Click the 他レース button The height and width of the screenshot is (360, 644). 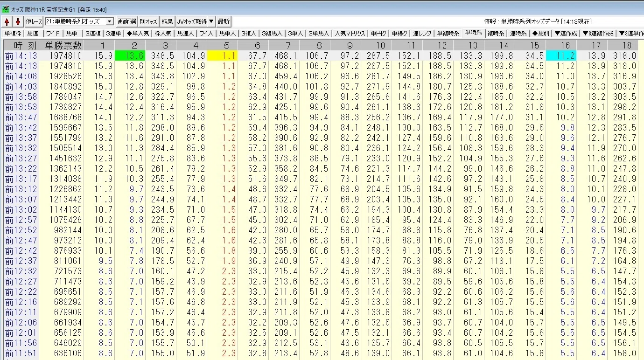(x=34, y=21)
